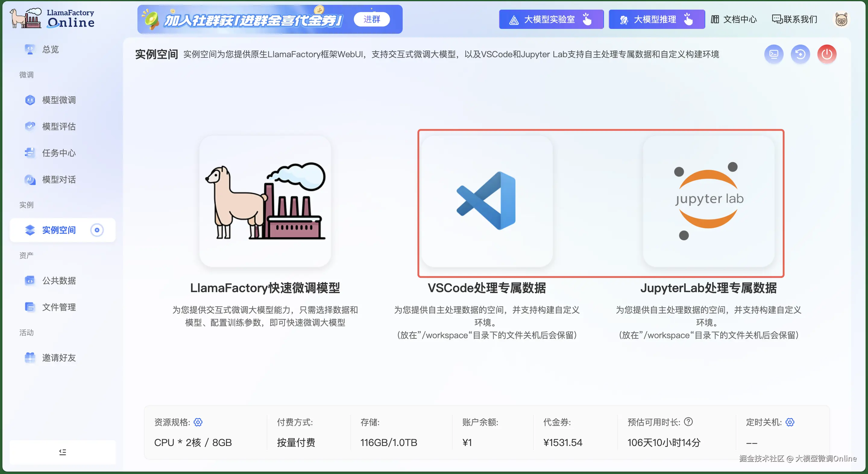
Task: Launch the JupyterLab logo card
Action: [x=708, y=201]
